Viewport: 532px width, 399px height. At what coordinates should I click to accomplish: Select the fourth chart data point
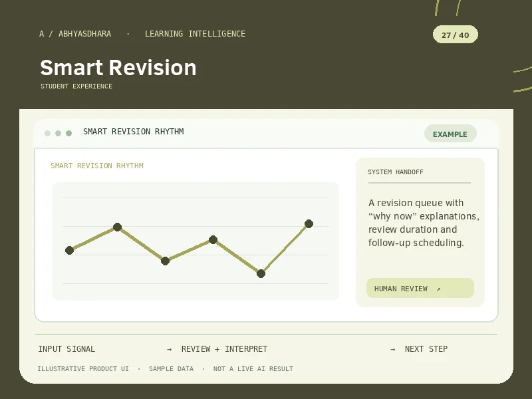click(x=213, y=240)
